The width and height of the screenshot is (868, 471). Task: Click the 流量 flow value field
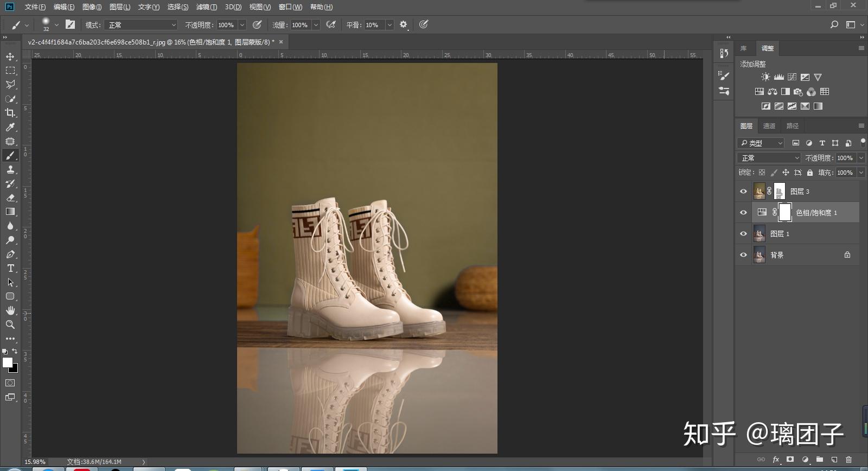click(300, 25)
